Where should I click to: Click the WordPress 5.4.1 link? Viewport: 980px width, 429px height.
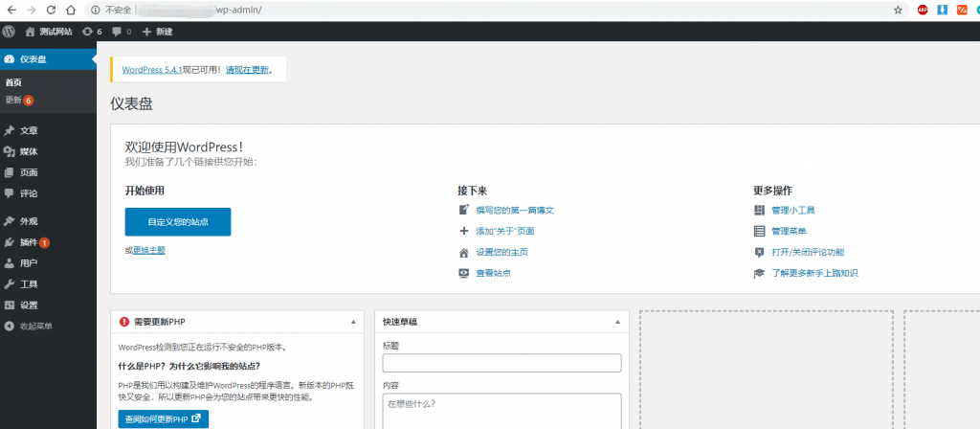(152, 70)
